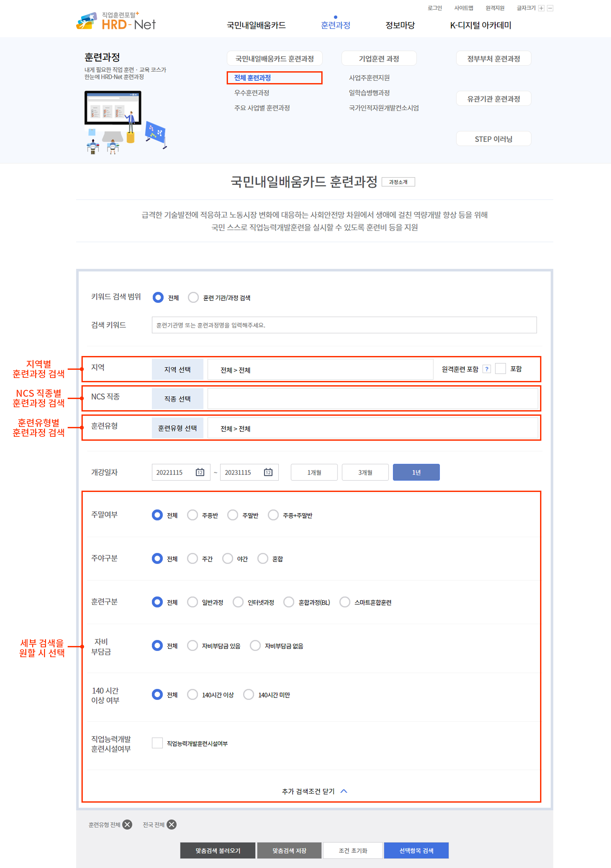Select 140시간 이상 radio button
611x868 pixels.
(x=192, y=695)
